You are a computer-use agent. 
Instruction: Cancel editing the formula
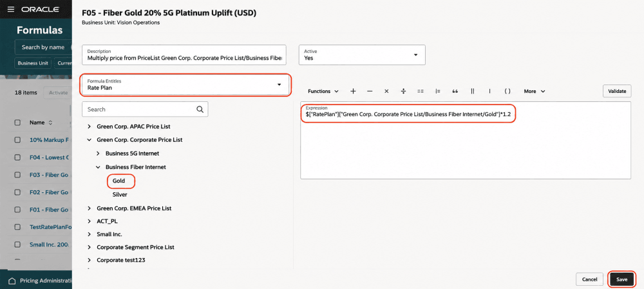(x=589, y=279)
